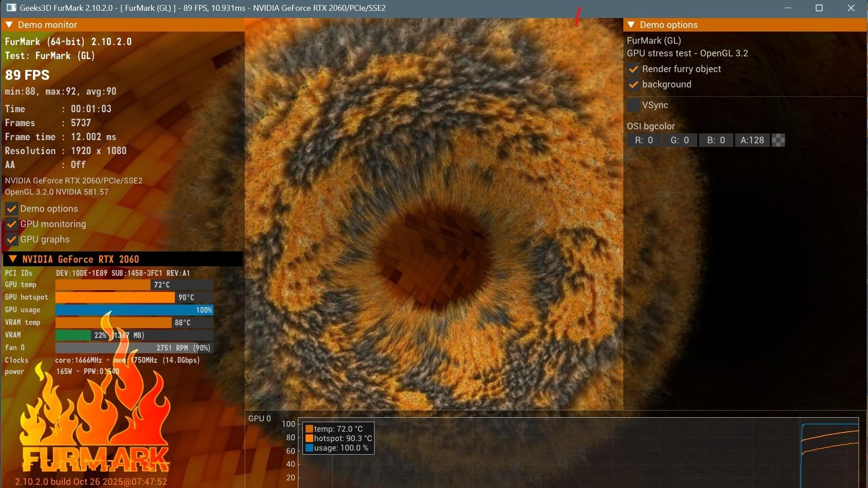Screen dimensions: 868x488
Task: Maximize the FurMark window
Action: point(819,8)
